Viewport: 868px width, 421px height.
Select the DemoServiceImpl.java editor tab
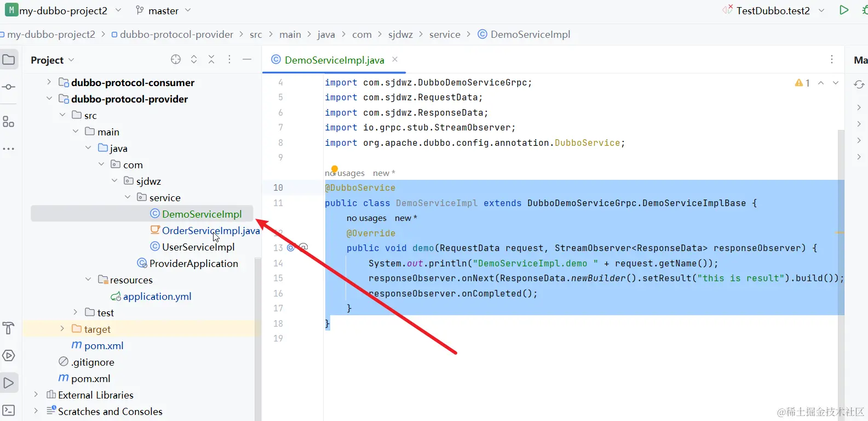(x=334, y=60)
